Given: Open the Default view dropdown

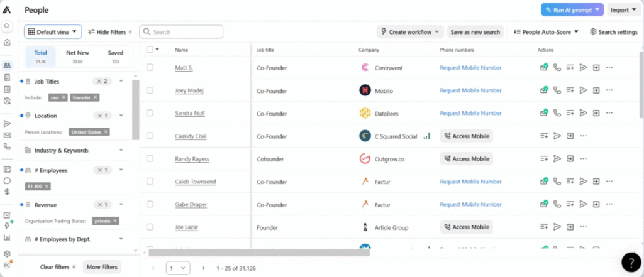Looking at the screenshot, I should pyautogui.click(x=53, y=31).
